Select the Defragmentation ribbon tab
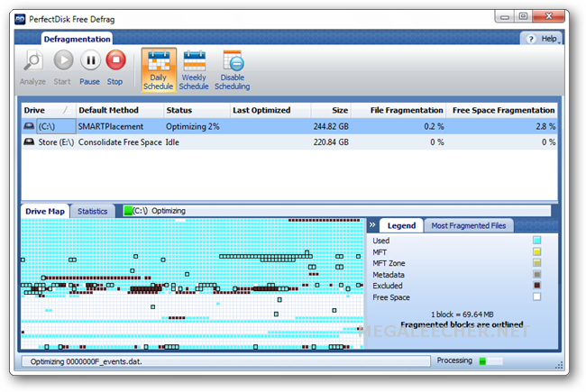The height and width of the screenshot is (392, 586). [77, 40]
